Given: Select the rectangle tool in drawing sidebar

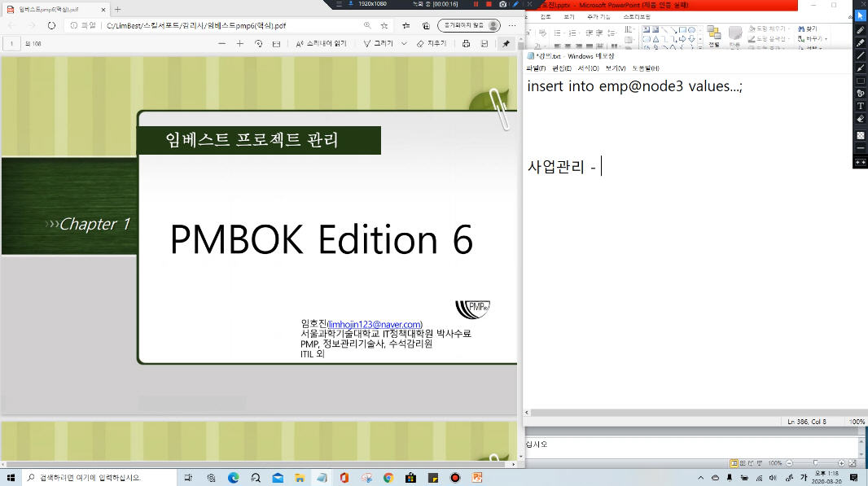Looking at the screenshot, I should pyautogui.click(x=860, y=81).
